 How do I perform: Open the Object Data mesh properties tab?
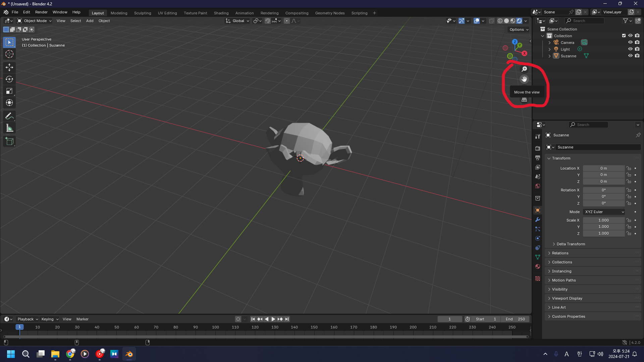tap(538, 257)
